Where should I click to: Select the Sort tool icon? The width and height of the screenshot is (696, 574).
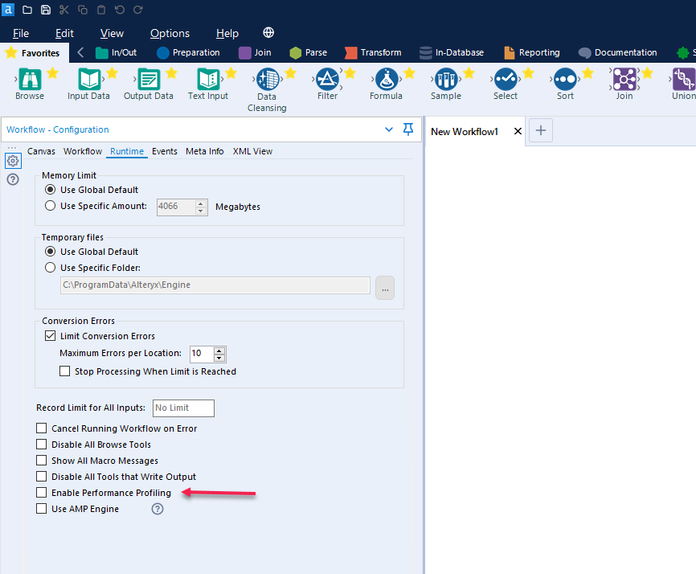(565, 80)
